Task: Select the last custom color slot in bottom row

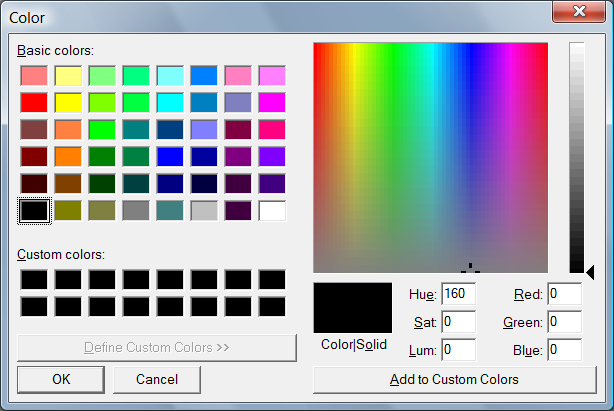Action: point(272,306)
